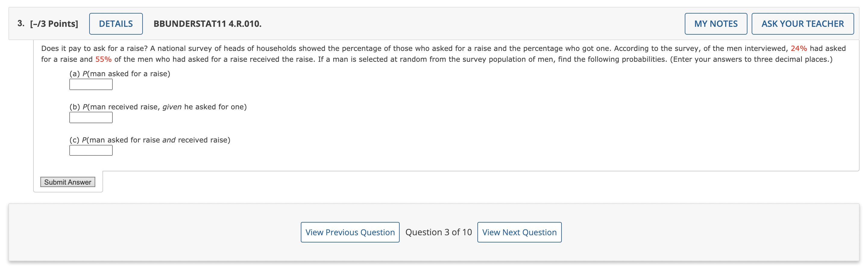Click the P(man received raise, given he asked) label
Image resolution: width=868 pixels, height=278 pixels.
(158, 106)
